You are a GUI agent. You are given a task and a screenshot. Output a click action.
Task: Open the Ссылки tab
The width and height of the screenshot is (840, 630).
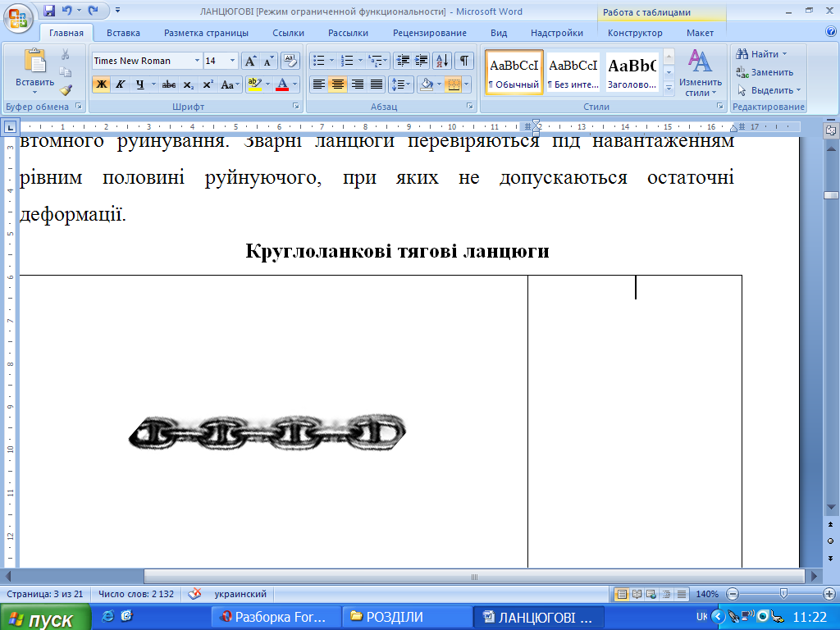tap(288, 33)
